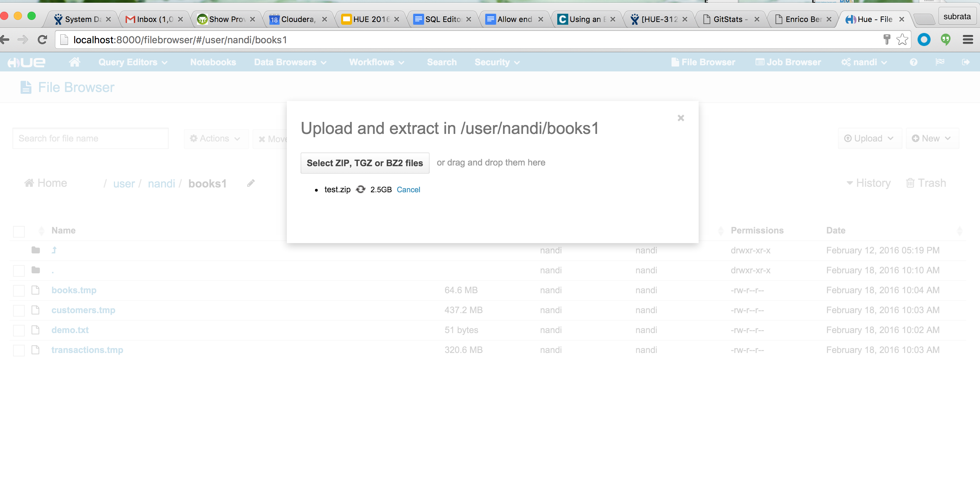The height and width of the screenshot is (491, 980).
Task: Sort by Date column header
Action: [836, 230]
